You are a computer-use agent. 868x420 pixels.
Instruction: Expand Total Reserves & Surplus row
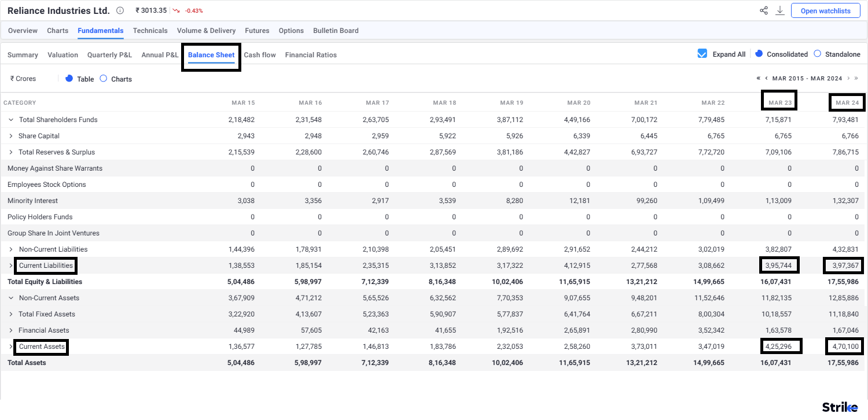(x=11, y=152)
